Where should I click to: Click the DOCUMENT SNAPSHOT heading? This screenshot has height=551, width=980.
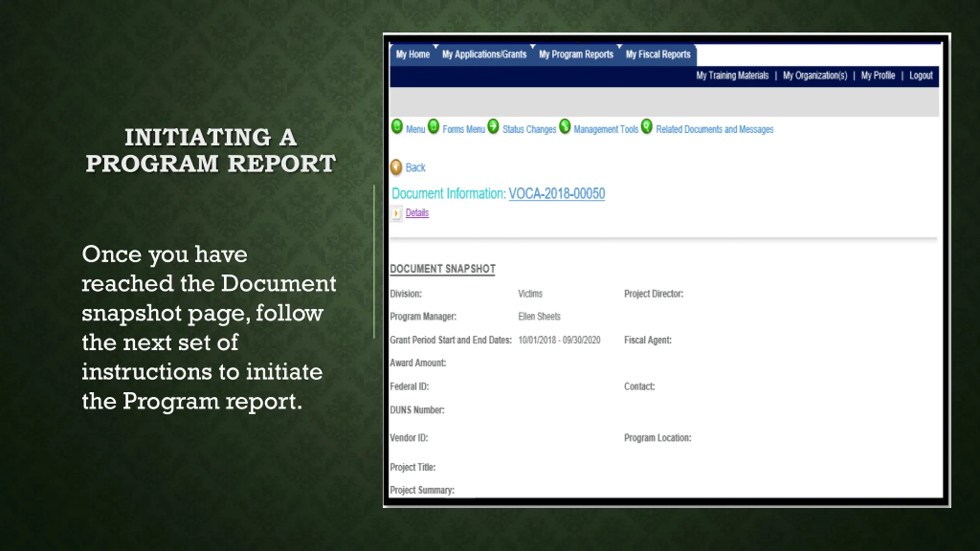point(443,269)
